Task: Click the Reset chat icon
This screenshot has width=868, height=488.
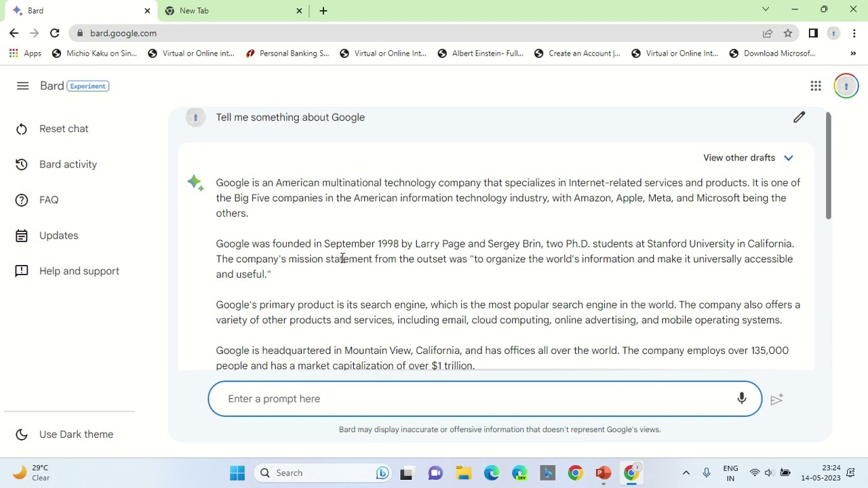Action: click(22, 129)
